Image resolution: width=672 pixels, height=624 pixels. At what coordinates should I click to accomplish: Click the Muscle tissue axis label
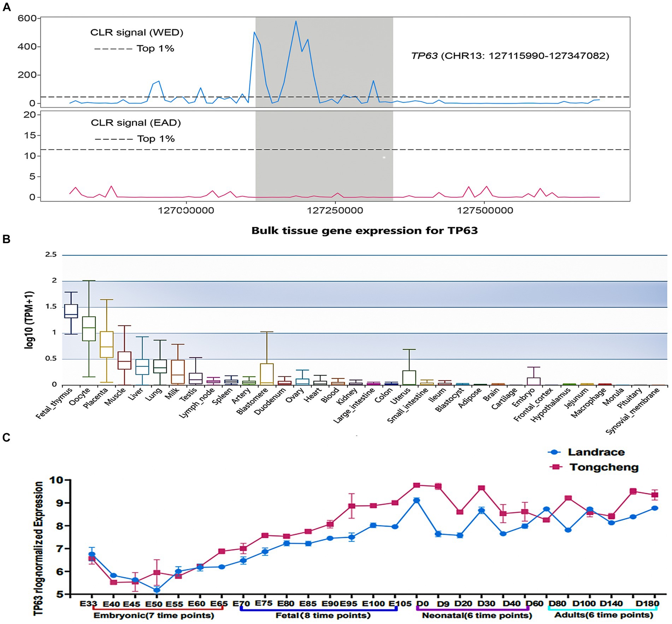click(x=115, y=397)
